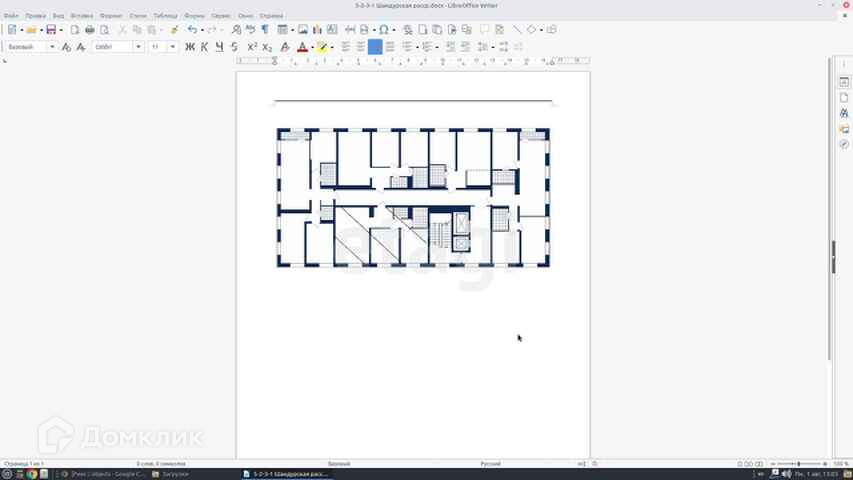Open the Таблица menu
853x480 pixels.
coord(165,16)
